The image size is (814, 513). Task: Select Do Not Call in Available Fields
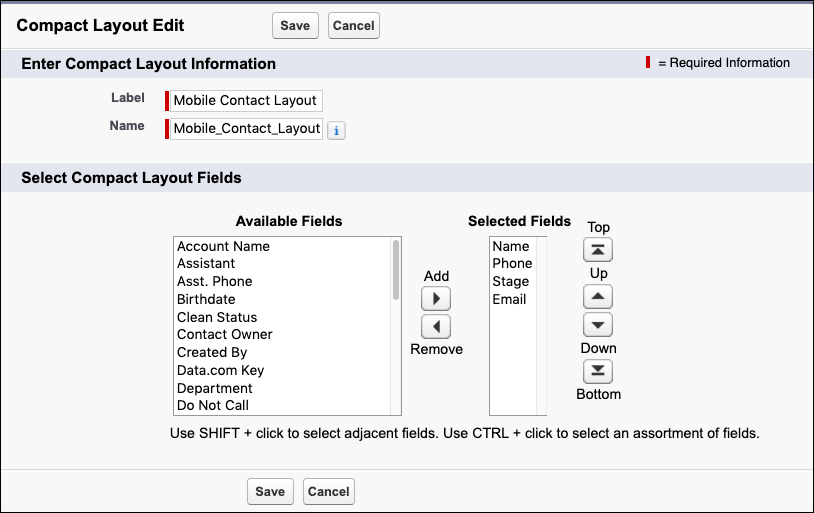coord(283,405)
